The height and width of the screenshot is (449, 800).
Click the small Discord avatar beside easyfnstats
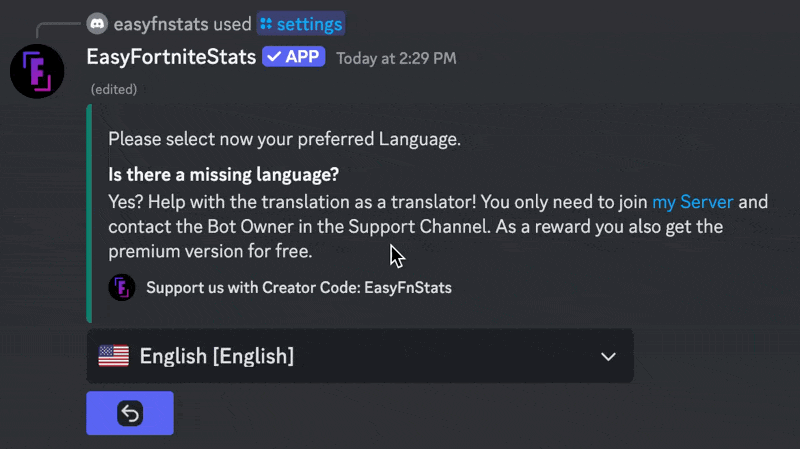97,23
